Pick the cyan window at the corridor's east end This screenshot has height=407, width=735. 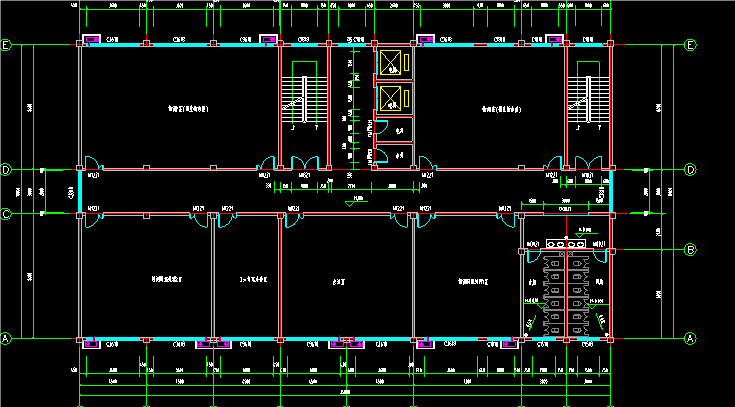tap(611, 192)
